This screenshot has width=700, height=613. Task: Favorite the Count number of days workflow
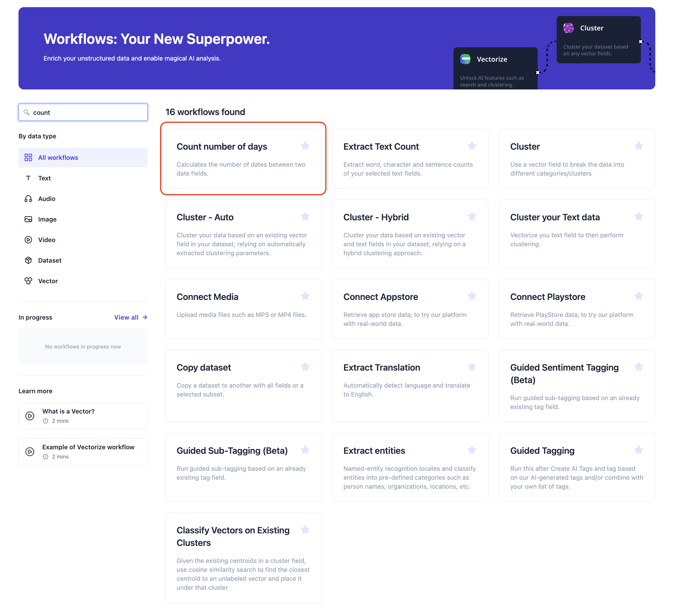tap(305, 146)
